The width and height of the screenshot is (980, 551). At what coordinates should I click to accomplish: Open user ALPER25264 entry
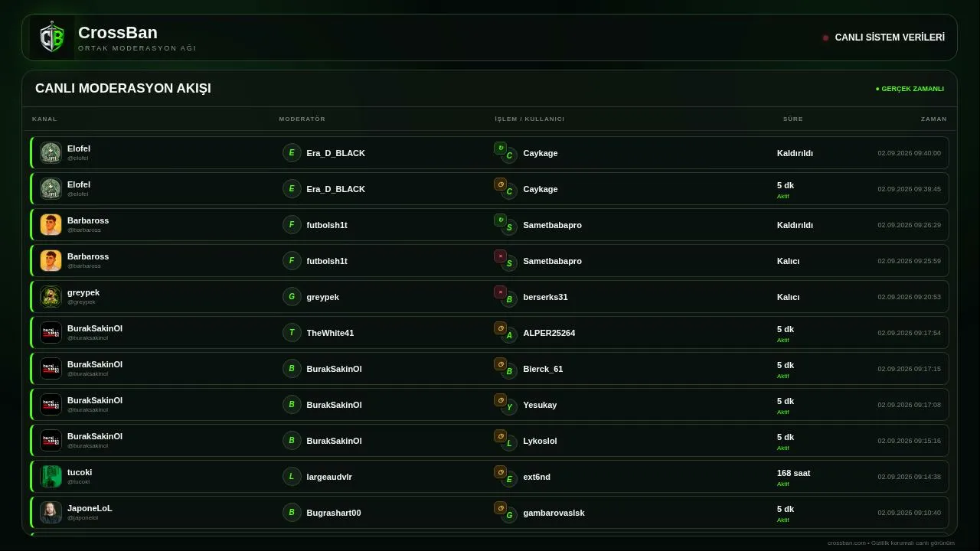click(549, 333)
